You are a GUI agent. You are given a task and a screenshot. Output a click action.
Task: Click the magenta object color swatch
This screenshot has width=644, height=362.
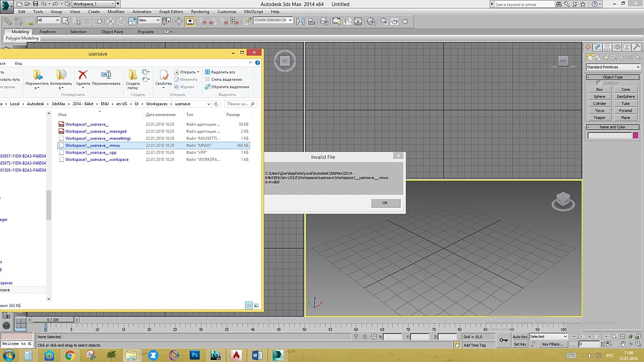click(x=636, y=135)
